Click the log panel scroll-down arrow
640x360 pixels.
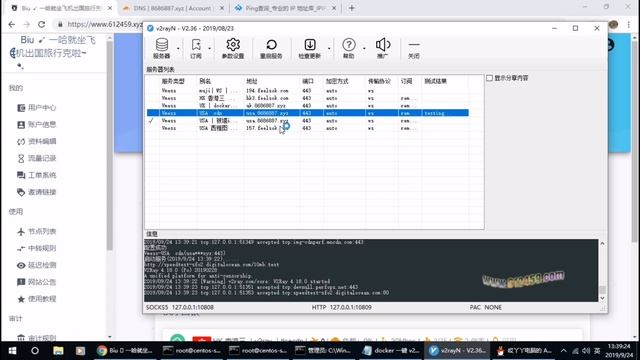602,298
